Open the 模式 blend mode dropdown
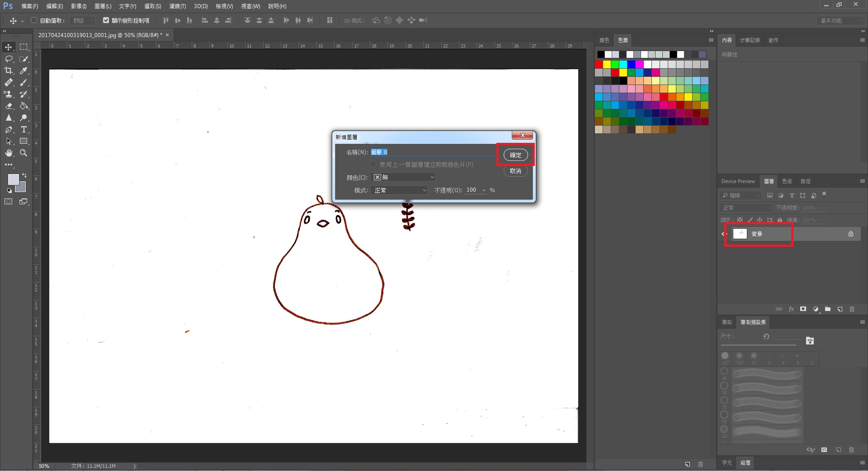Viewport: 868px width, 471px height. coord(399,190)
